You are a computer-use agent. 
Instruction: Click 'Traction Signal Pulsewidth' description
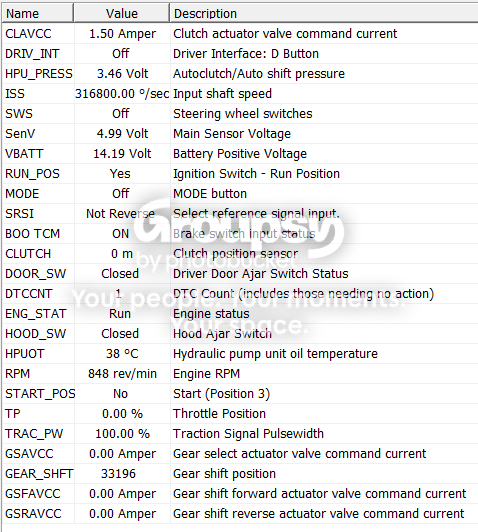tap(248, 434)
